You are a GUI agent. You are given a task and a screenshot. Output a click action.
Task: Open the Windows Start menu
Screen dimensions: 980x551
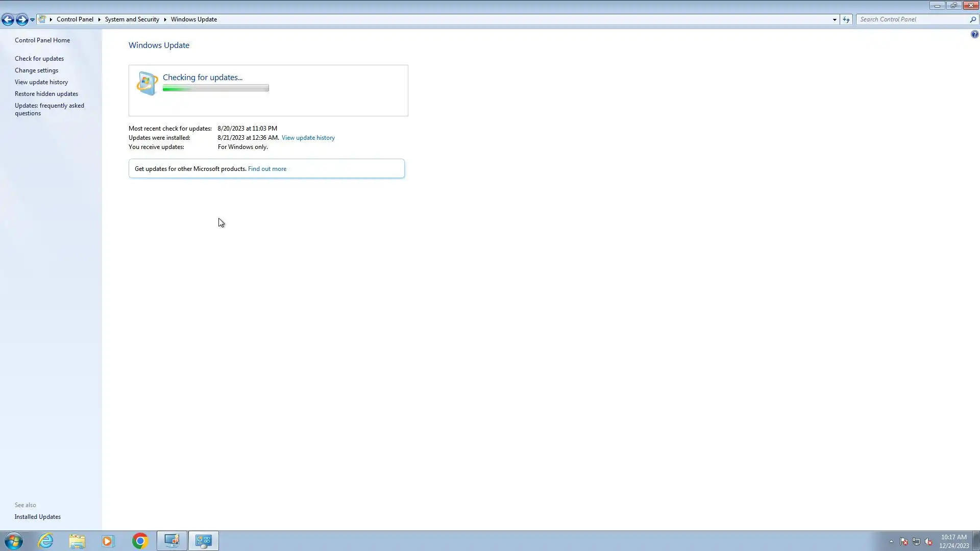click(x=13, y=541)
